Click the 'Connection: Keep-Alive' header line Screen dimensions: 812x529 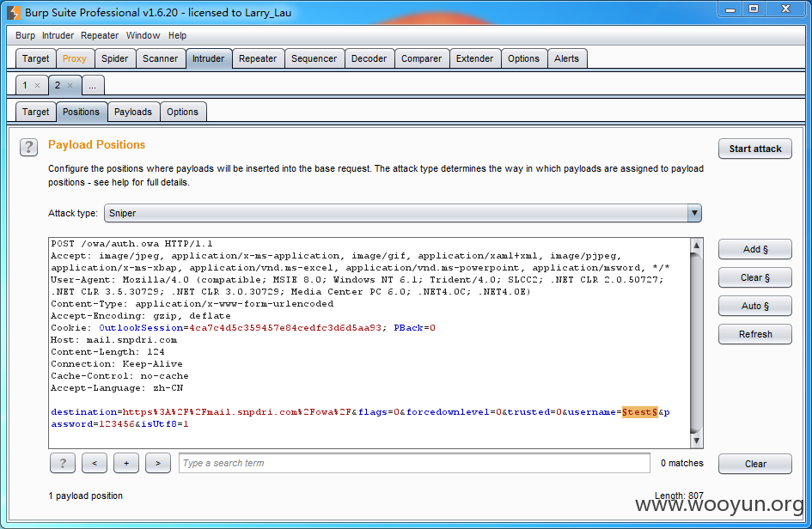pyautogui.click(x=117, y=364)
